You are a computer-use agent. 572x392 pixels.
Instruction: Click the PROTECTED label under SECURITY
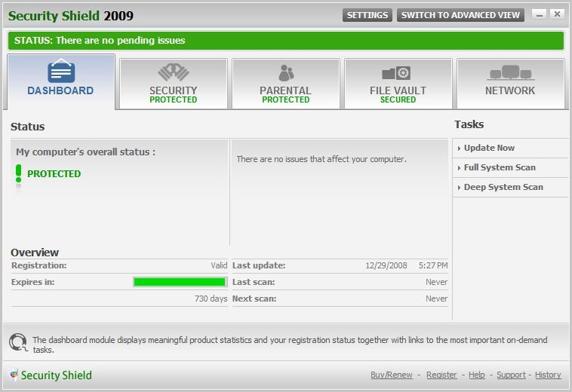click(174, 100)
